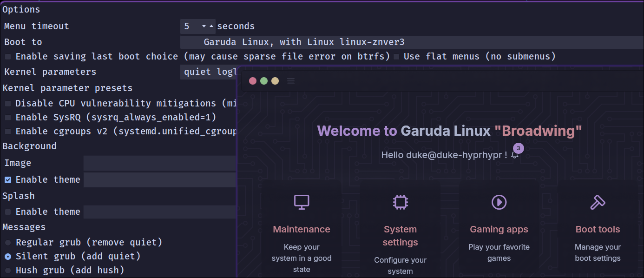644x278 pixels.
Task: Click 'Configure your system' description
Action: pyautogui.click(x=400, y=265)
